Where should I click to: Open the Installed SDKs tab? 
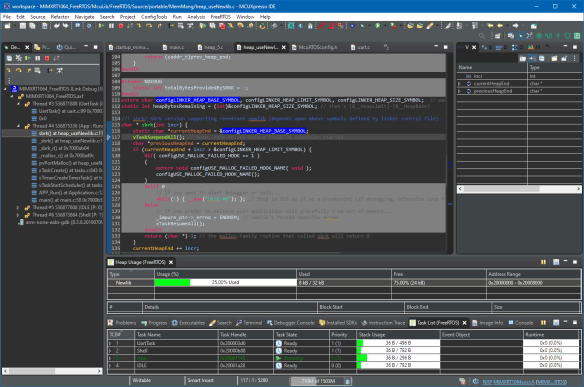click(x=338, y=323)
